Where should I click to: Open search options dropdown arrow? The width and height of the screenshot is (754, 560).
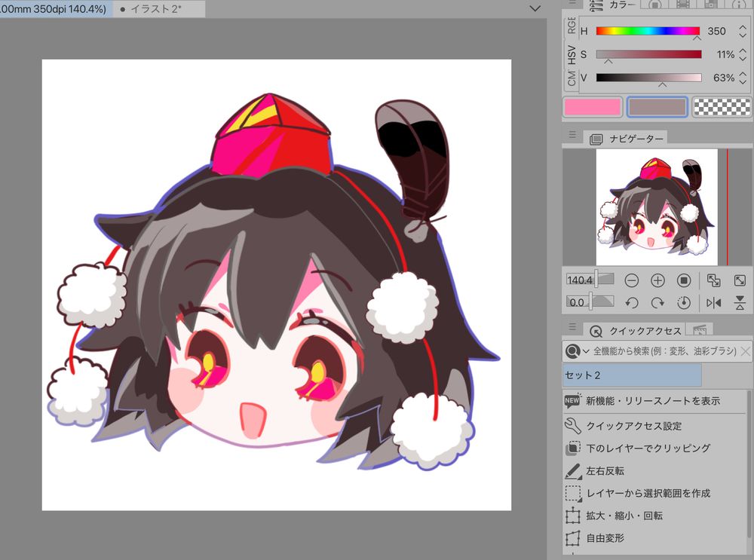click(586, 351)
